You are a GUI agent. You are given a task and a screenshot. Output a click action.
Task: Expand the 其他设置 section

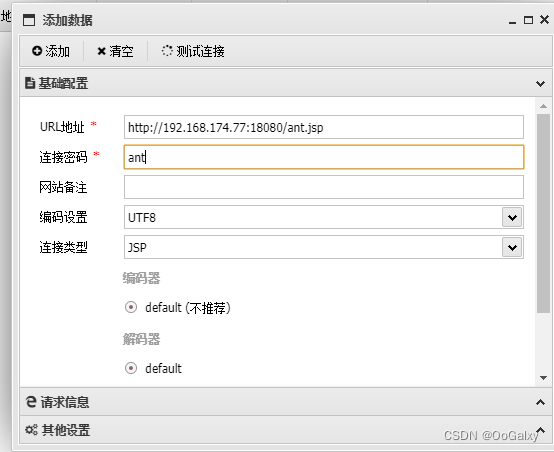[x=285, y=430]
